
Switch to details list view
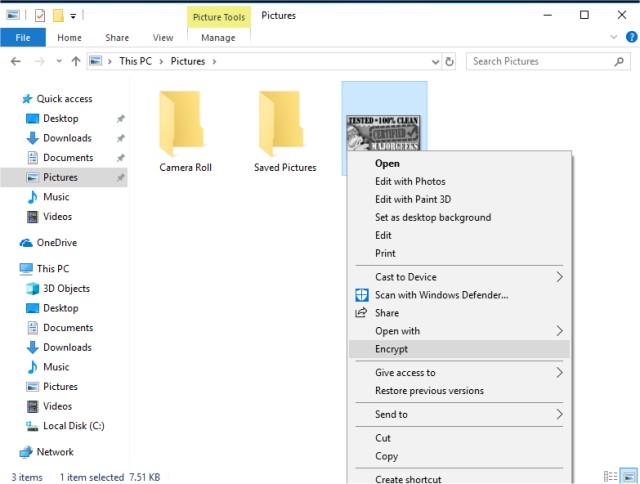[611, 477]
